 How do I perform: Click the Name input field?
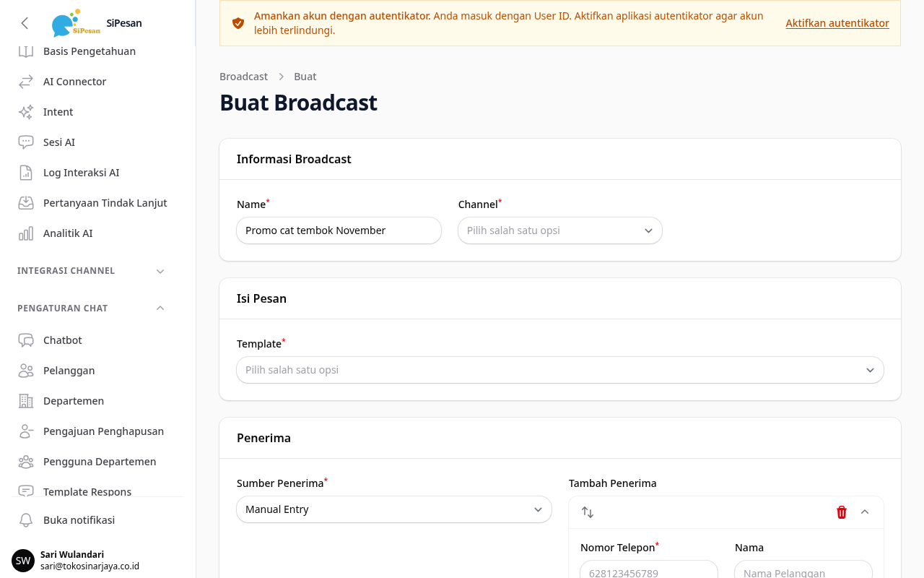point(339,230)
